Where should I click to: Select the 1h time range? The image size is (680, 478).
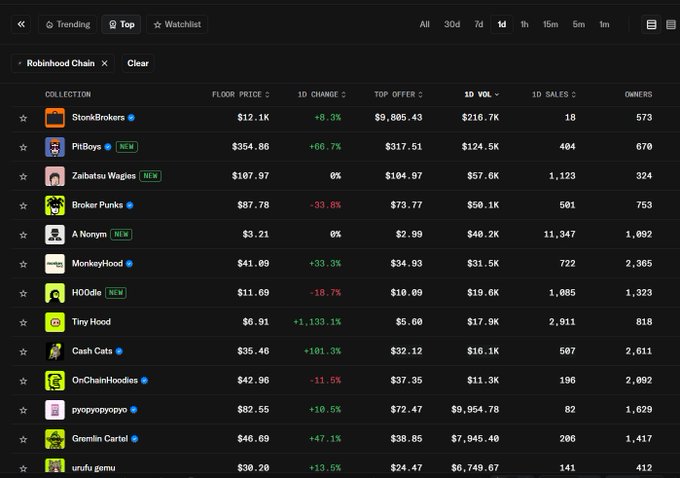[x=524, y=24]
